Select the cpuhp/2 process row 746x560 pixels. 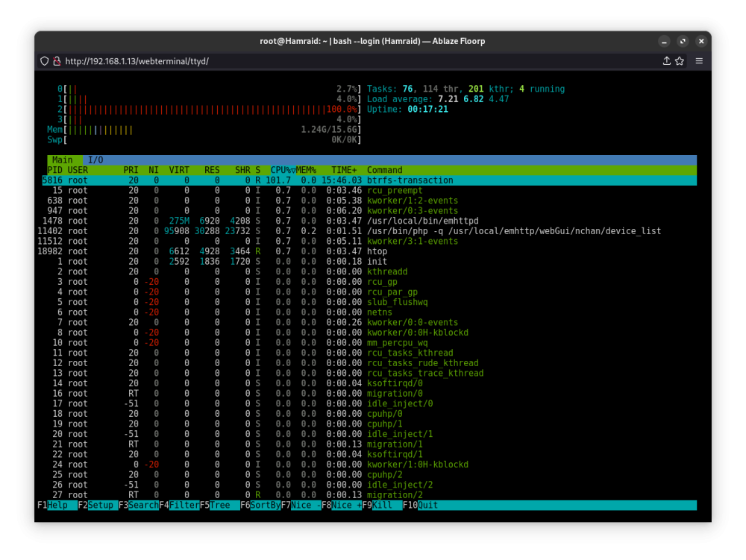tap(369, 475)
